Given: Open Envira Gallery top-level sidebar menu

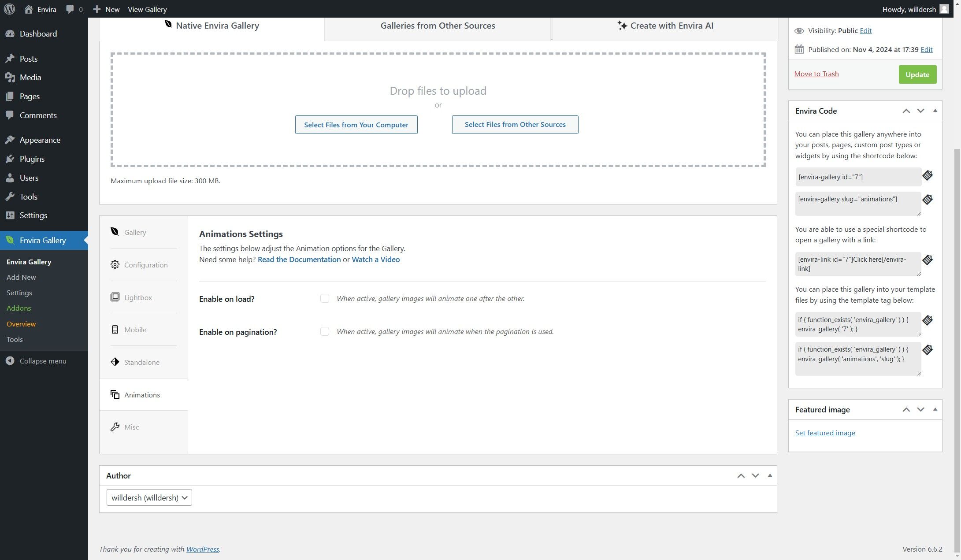Looking at the screenshot, I should [x=44, y=240].
